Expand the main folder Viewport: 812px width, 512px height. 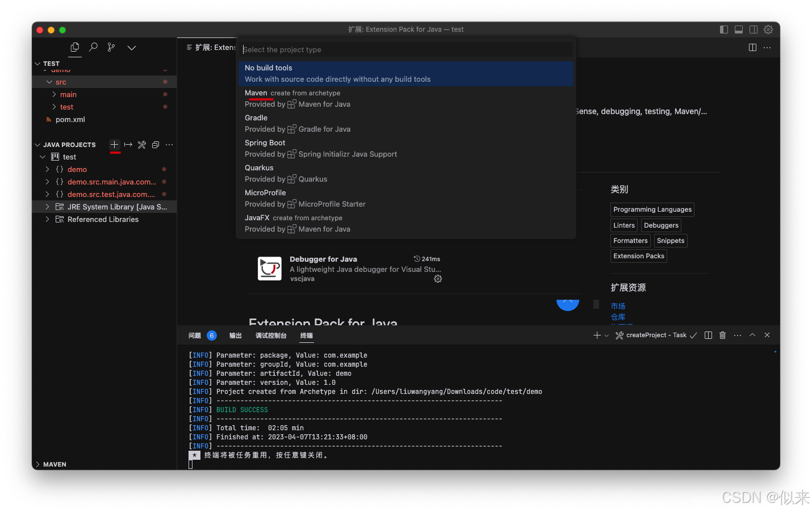pos(104,95)
